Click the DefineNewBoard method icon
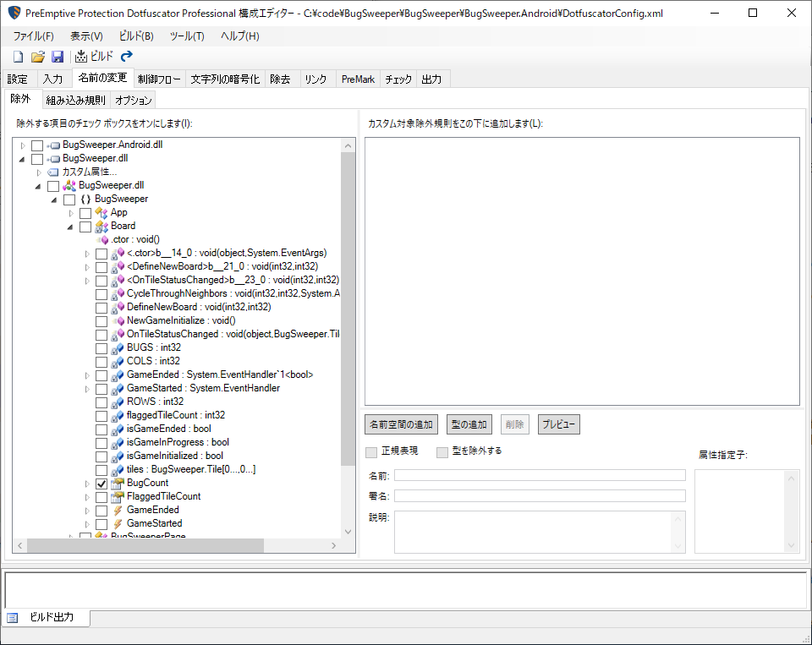Viewport: 812px width, 645px height. pos(118,308)
